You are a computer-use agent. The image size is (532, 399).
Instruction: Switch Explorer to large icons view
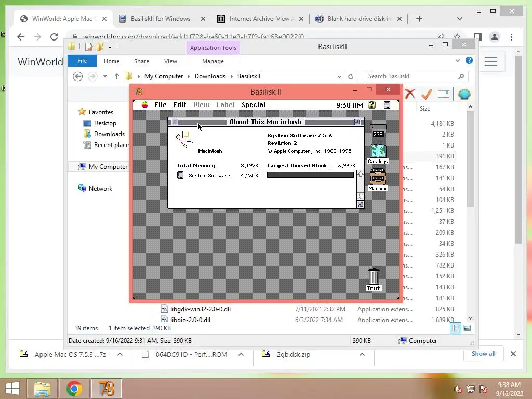coord(467,328)
